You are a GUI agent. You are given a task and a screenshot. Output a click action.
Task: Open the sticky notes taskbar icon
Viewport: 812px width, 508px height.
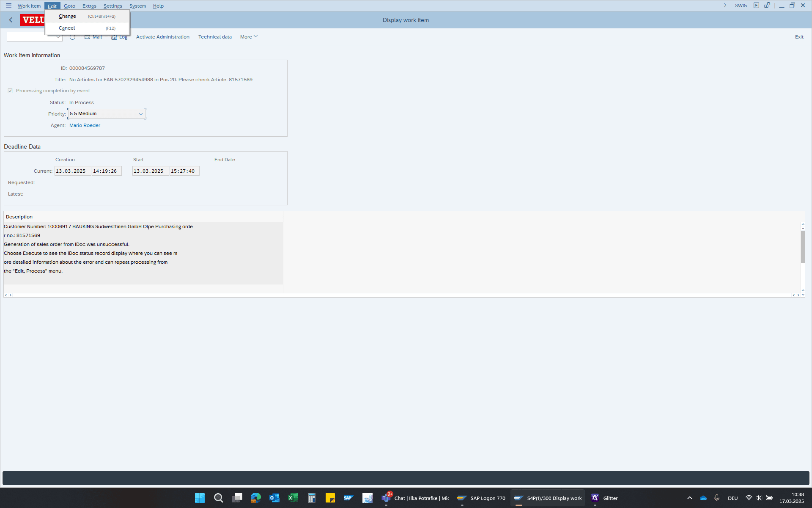(330, 498)
